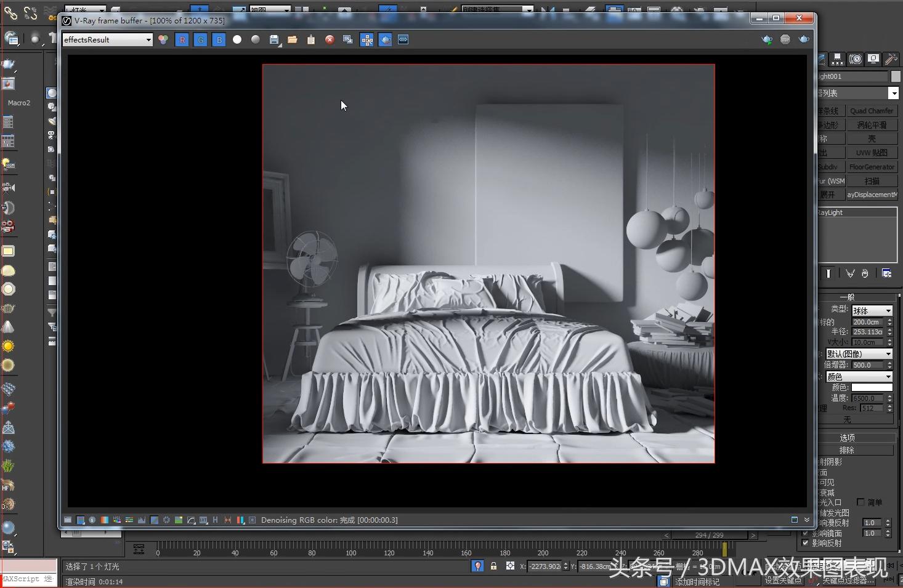Click the 排除 exclude button

[x=848, y=450]
